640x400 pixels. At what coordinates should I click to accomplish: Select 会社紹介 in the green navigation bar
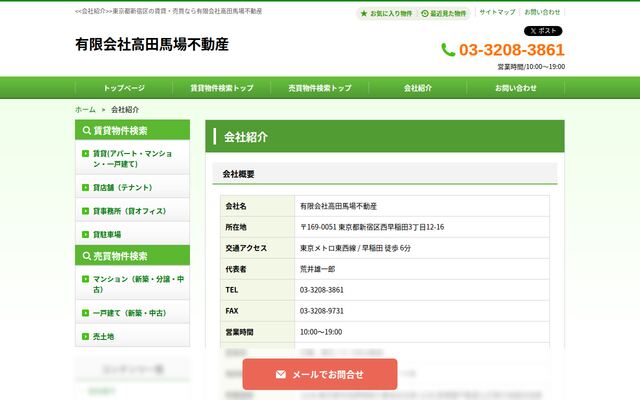point(418,88)
